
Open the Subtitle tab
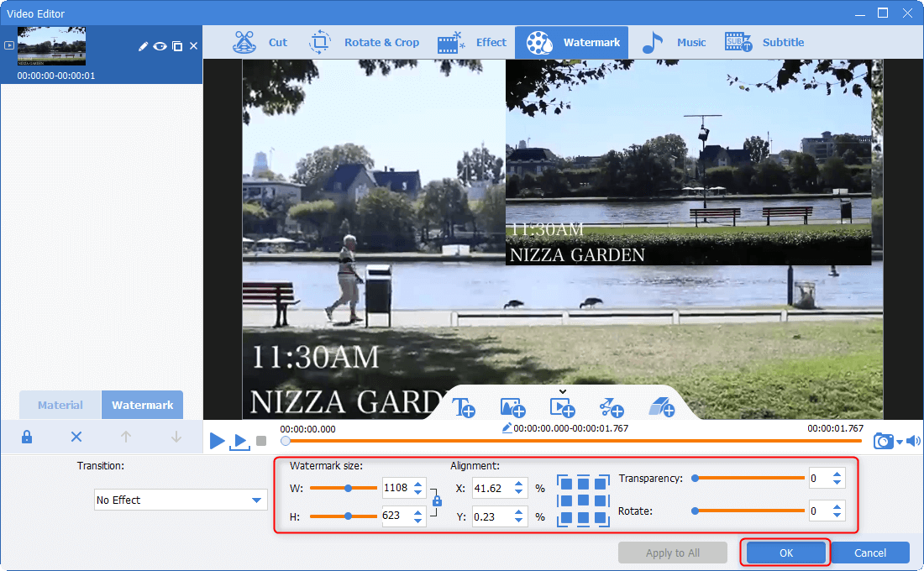click(x=764, y=43)
